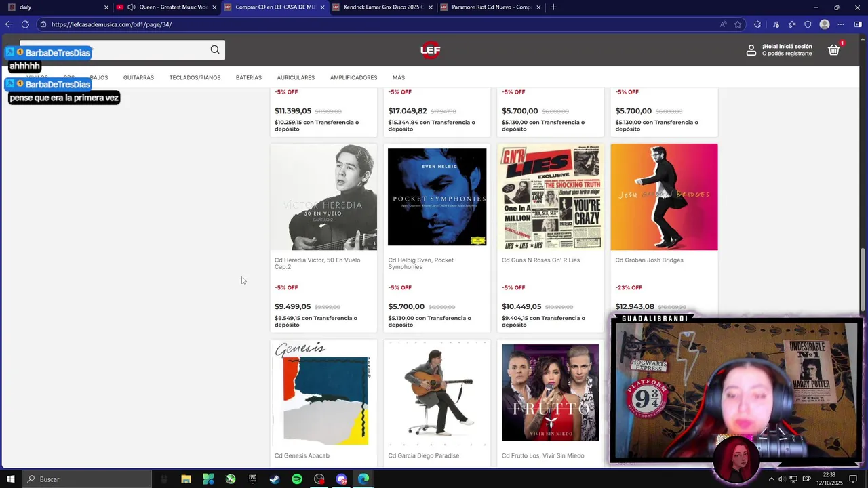Viewport: 868px width, 488px height.
Task: Close the Comprar CD en LEF tab
Action: tap(322, 7)
